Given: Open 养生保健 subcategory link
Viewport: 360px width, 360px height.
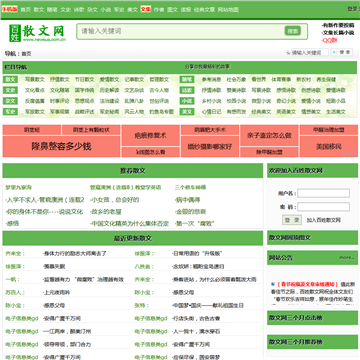Looking at the screenshot, I should click(x=326, y=80).
